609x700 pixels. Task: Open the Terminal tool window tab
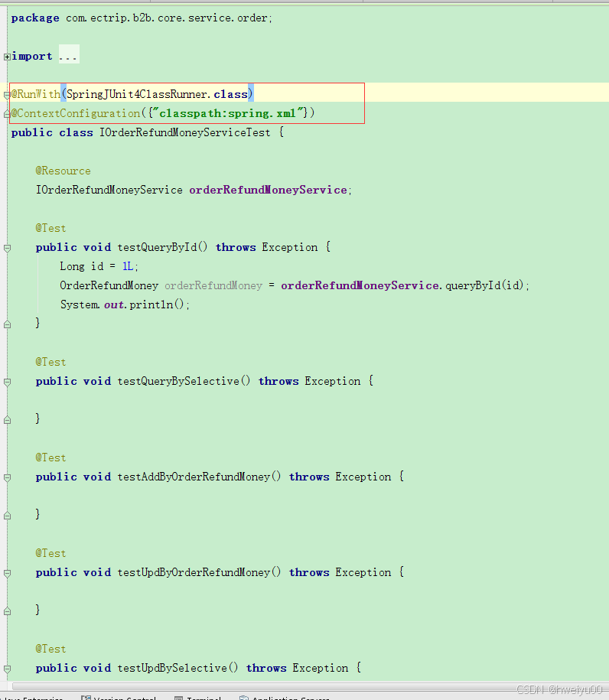[198, 698]
